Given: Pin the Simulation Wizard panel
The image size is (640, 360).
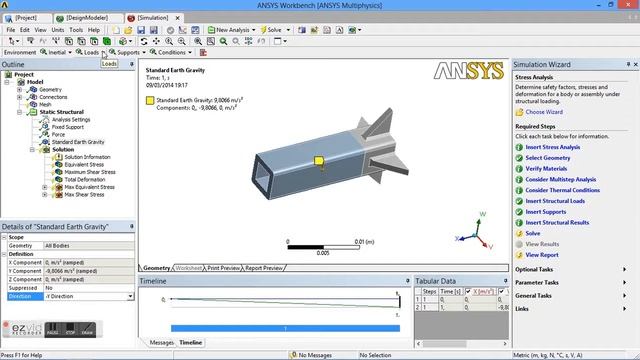Looking at the screenshot, I should (x=628, y=64).
